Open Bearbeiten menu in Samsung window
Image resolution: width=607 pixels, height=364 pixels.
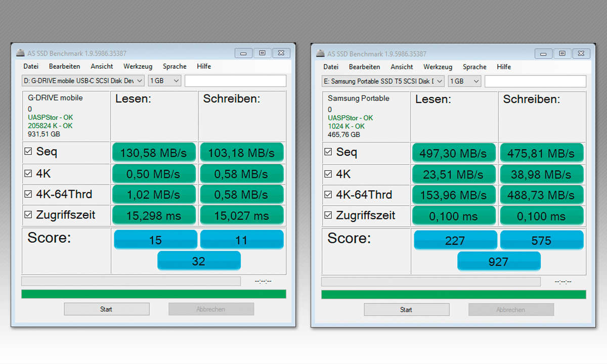click(364, 67)
